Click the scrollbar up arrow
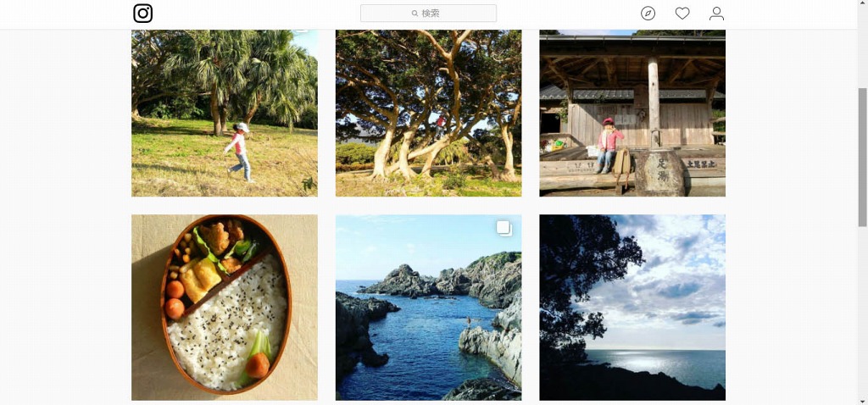Viewport: 868px width, 405px height. (862, 4)
